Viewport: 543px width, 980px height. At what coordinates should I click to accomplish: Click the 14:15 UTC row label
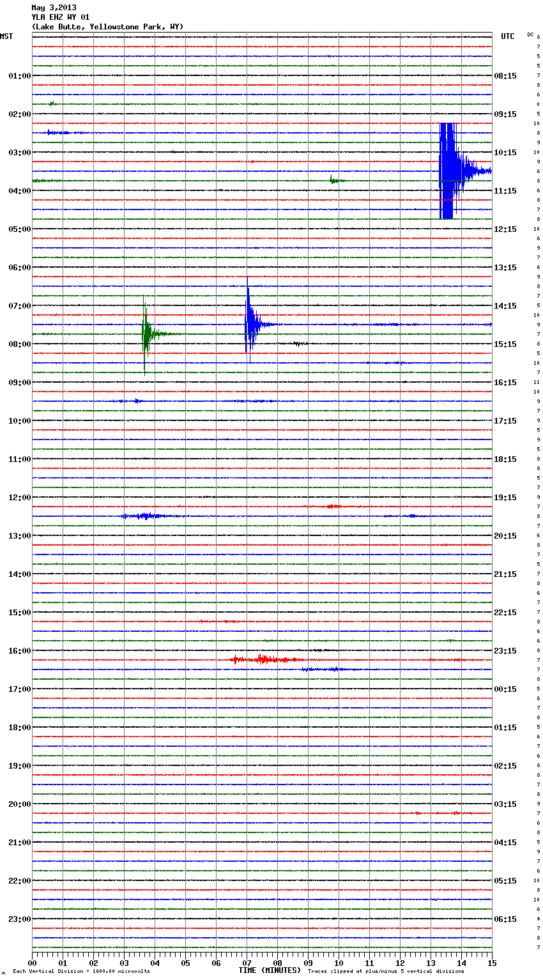(505, 306)
